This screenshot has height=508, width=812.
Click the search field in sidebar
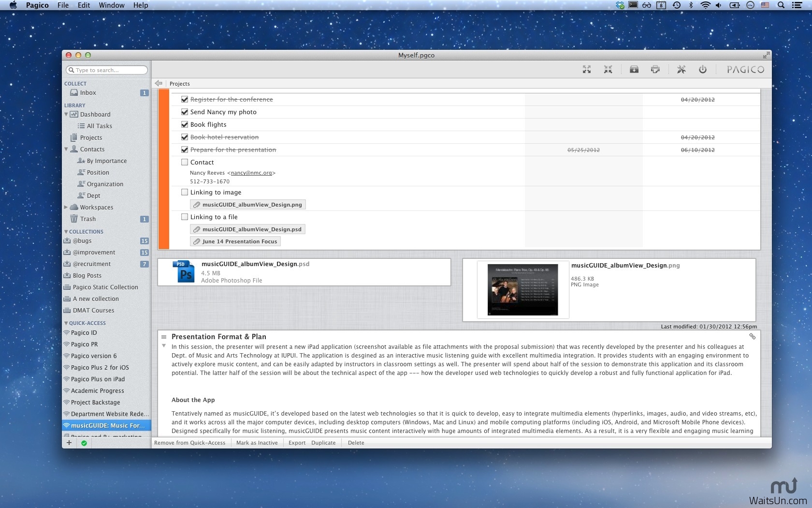click(x=107, y=70)
